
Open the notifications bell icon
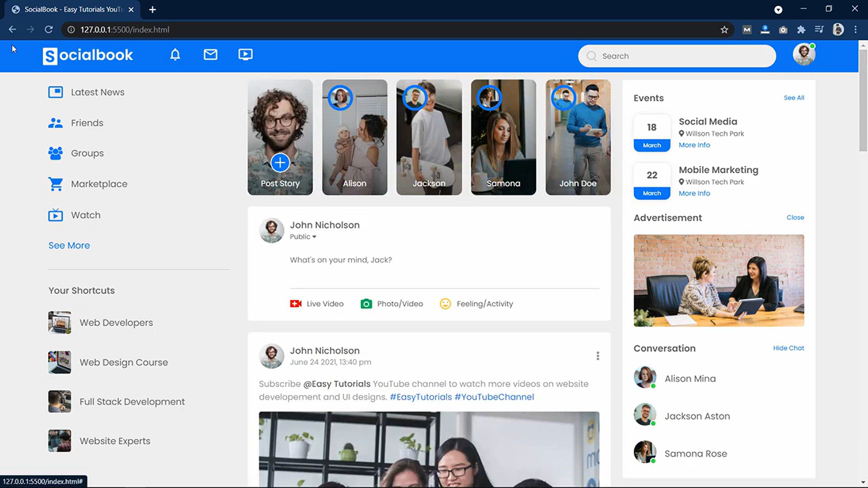point(175,55)
